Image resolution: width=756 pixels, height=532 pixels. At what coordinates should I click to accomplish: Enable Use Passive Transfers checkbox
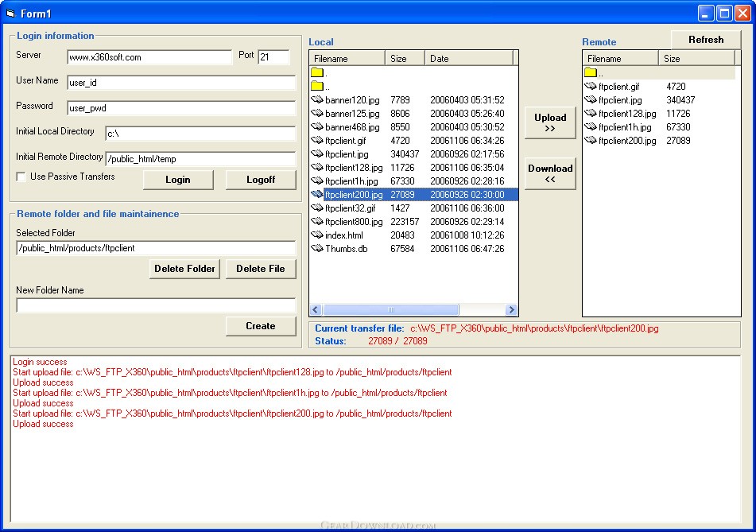pos(21,177)
